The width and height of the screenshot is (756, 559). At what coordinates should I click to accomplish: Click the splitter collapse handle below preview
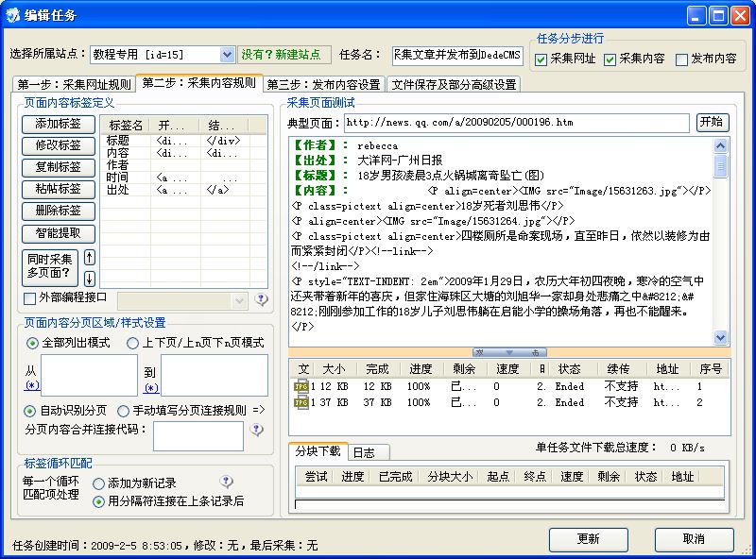pos(508,352)
